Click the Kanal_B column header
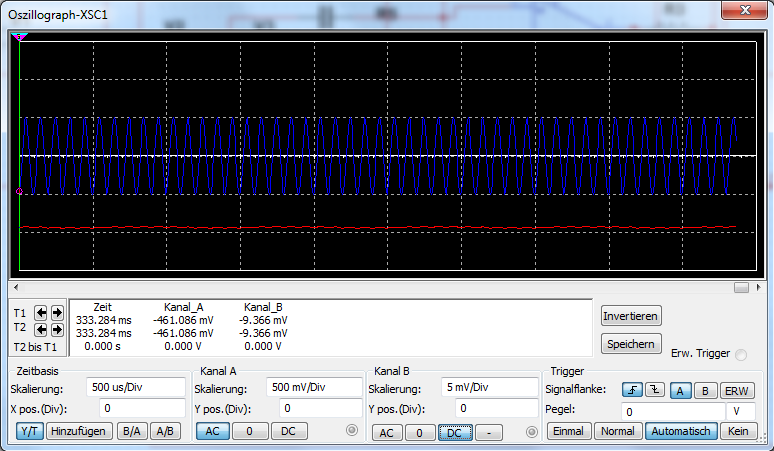 tap(263, 307)
